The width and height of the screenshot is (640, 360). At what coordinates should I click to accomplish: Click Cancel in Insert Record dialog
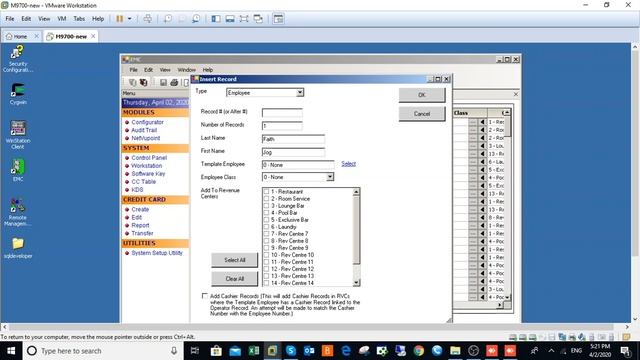422,114
